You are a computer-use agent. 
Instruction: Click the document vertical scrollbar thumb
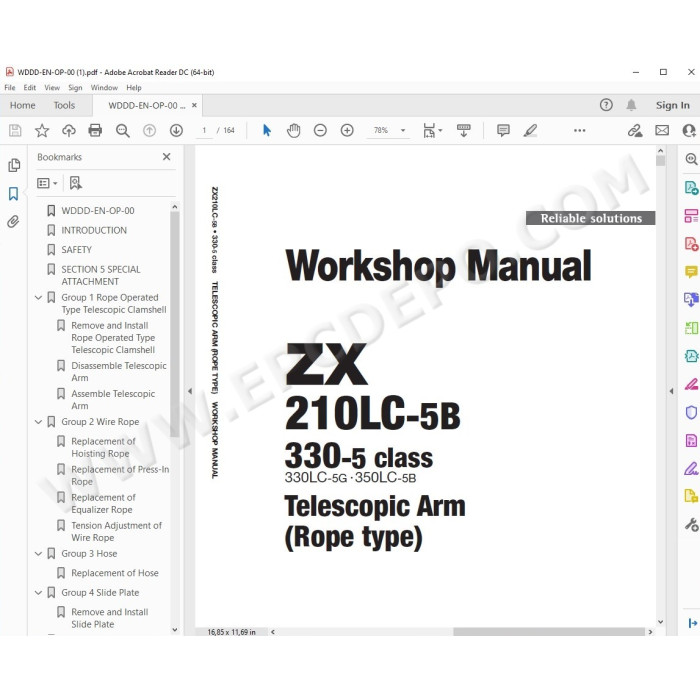pos(660,160)
